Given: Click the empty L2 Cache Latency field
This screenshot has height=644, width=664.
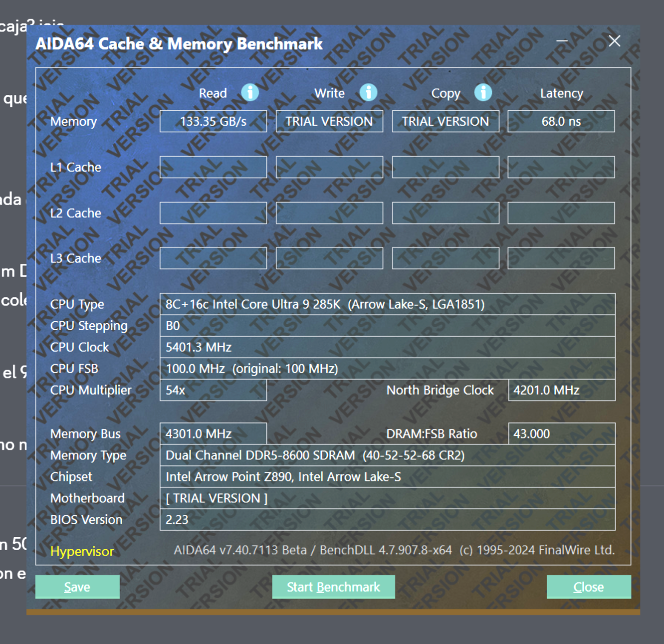Looking at the screenshot, I should point(561,213).
